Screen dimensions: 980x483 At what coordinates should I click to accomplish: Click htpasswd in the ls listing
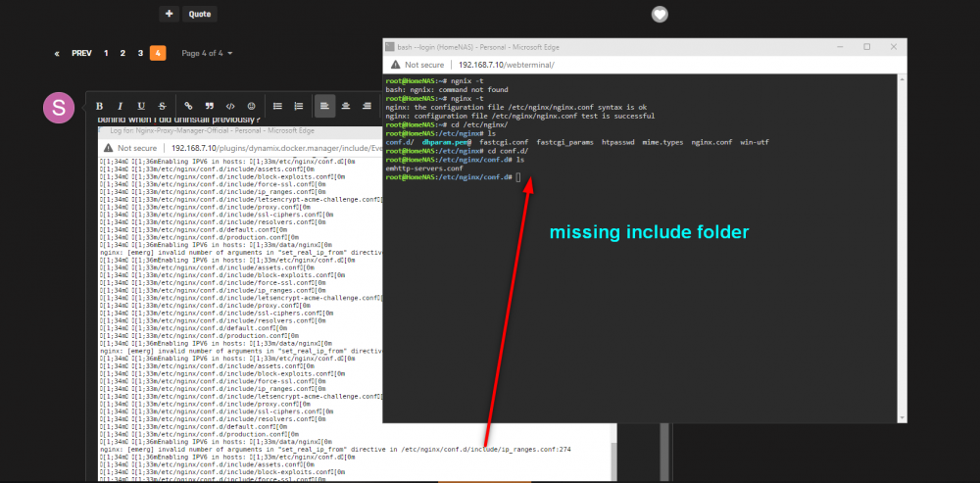[x=617, y=142]
